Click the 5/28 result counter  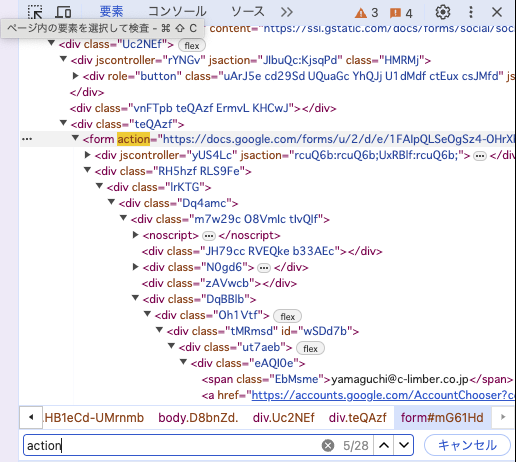pyautogui.click(x=356, y=446)
